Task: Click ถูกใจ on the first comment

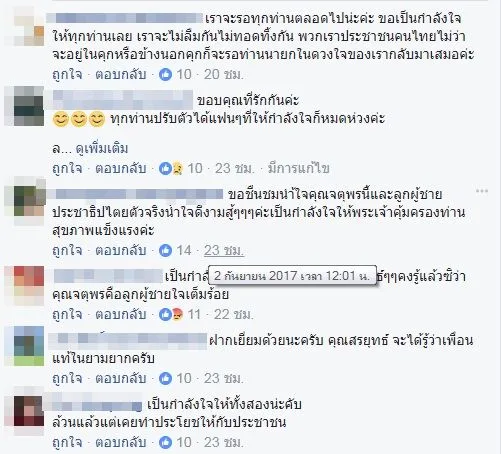Action: tap(67, 74)
